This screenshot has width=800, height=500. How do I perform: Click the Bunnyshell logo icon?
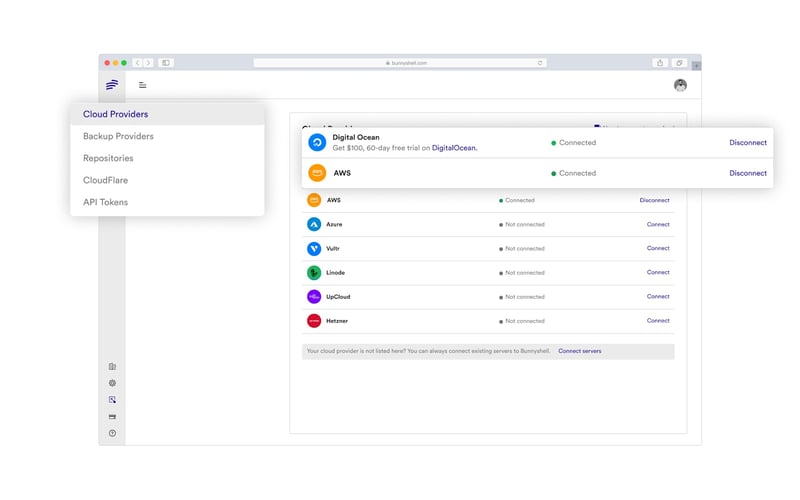(112, 85)
